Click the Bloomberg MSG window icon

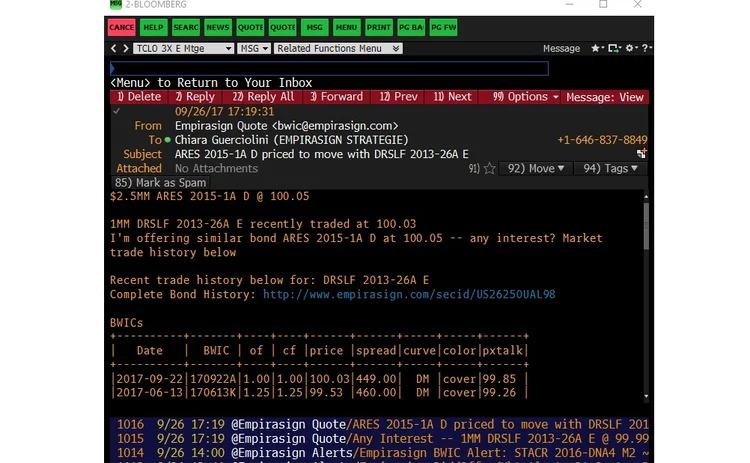(x=116, y=4)
